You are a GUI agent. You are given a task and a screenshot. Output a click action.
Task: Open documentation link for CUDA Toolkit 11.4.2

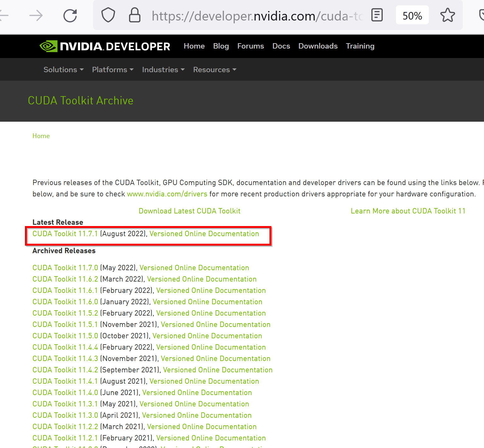pyautogui.click(x=218, y=370)
